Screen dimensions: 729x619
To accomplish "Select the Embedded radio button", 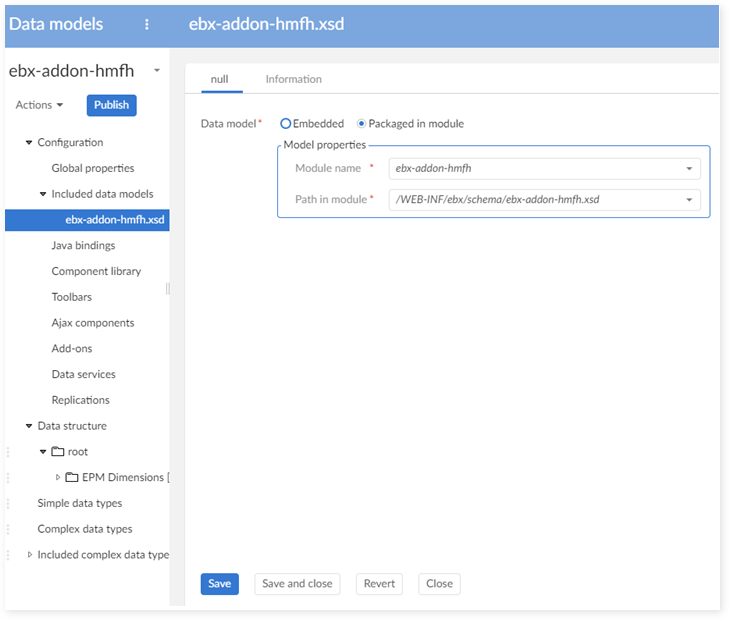I will tap(286, 124).
